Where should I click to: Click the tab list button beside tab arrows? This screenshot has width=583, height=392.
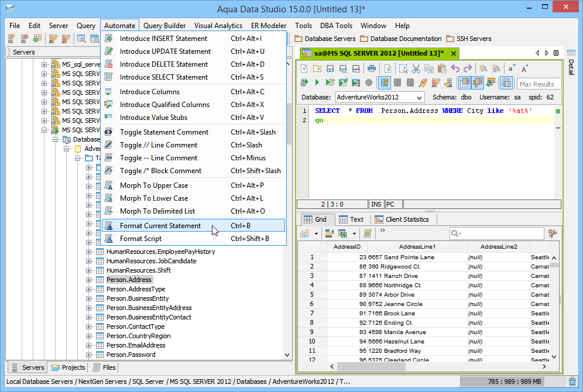pyautogui.click(x=556, y=53)
